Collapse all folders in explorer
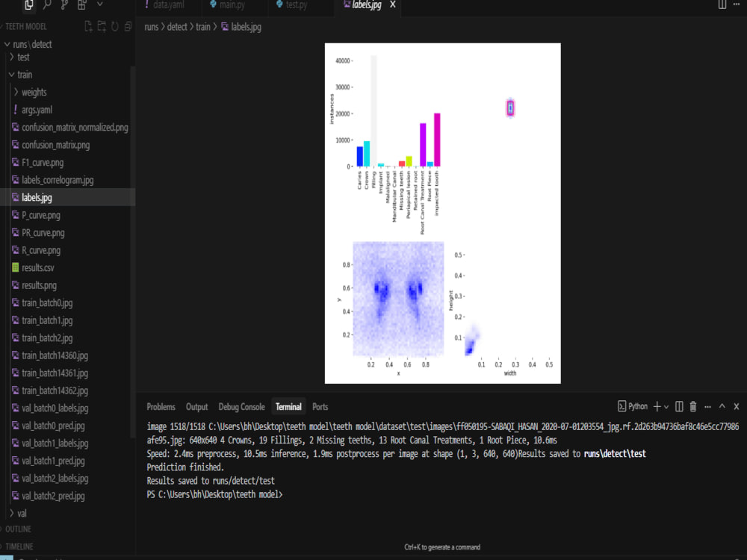 (128, 26)
